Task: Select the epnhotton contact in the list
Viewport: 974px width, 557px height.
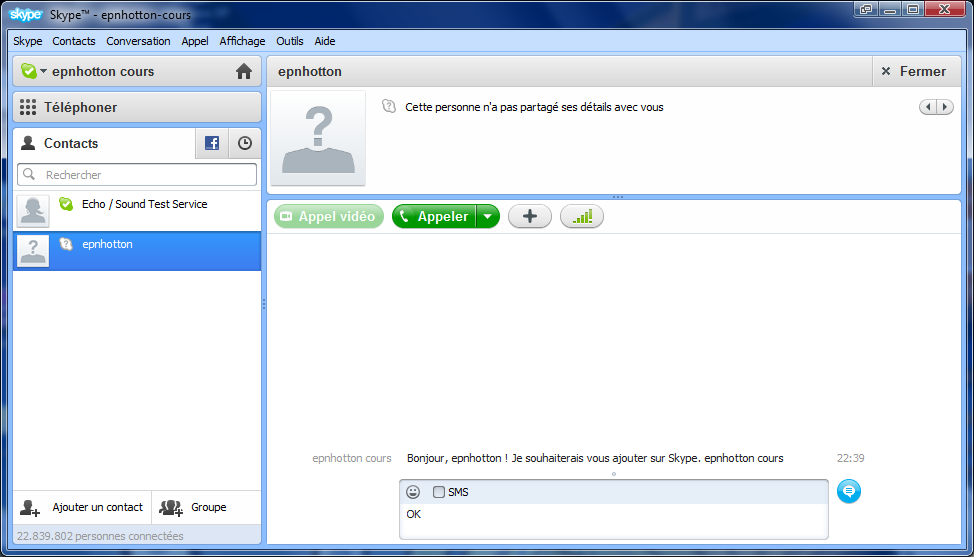Action: (137, 251)
